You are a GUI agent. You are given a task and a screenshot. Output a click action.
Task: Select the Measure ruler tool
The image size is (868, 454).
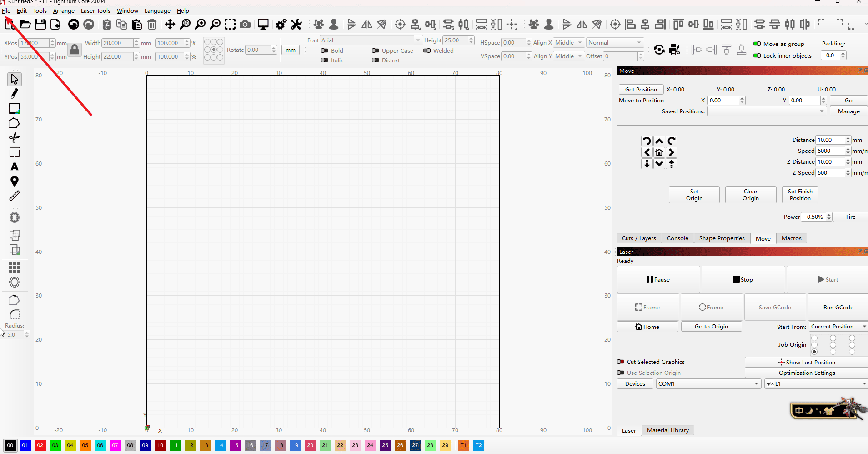click(x=15, y=196)
